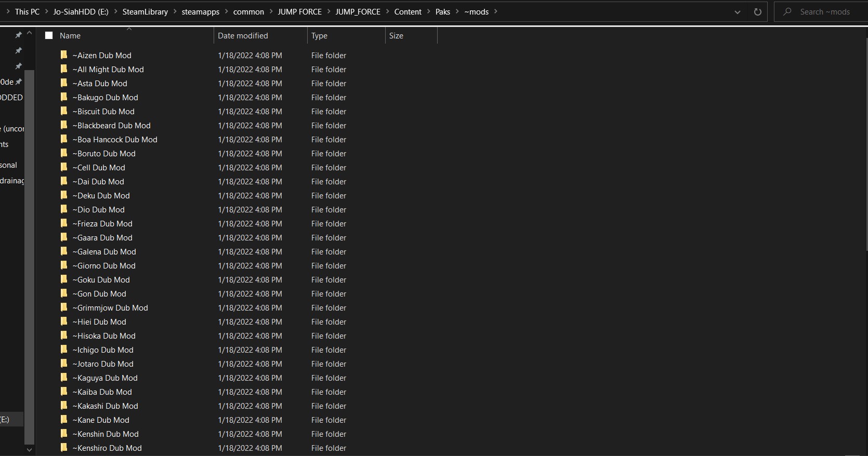The height and width of the screenshot is (456, 868).
Task: Click the ~All Might Dub Mod folder icon
Action: [x=64, y=69]
